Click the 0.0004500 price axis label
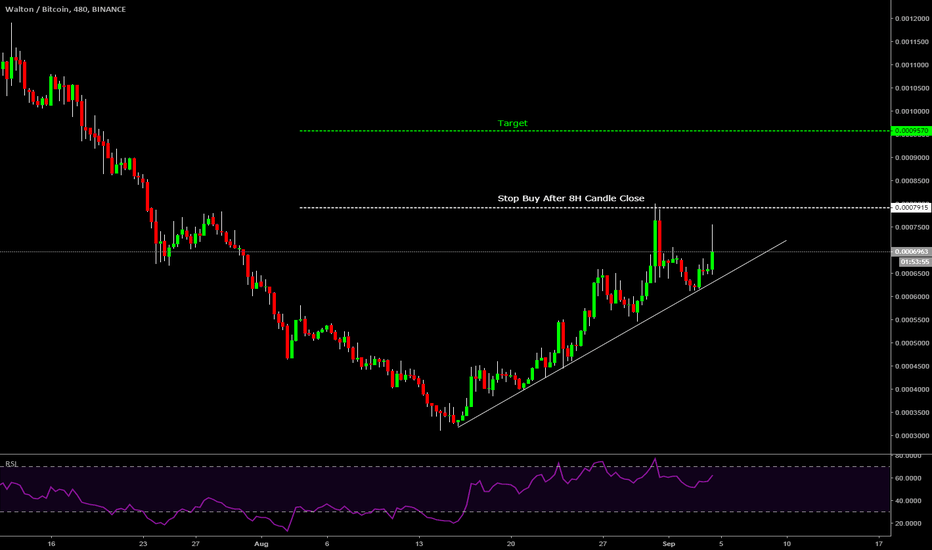 click(912, 366)
